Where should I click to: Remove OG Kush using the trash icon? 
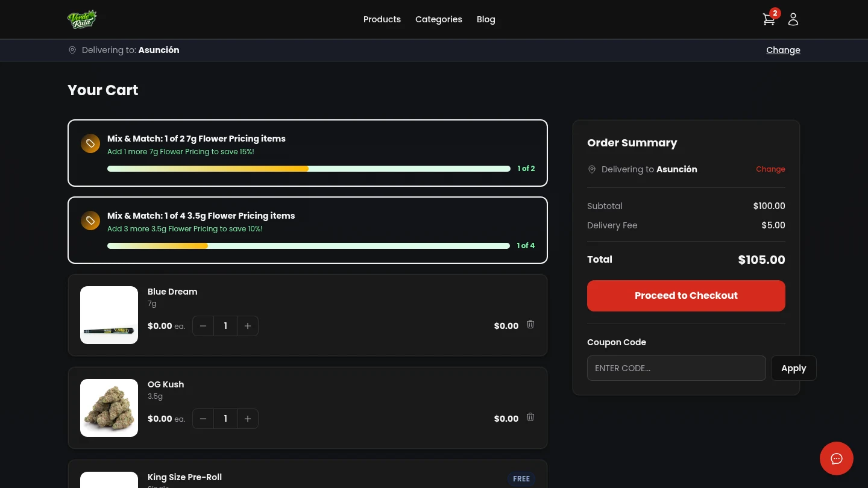tap(530, 417)
